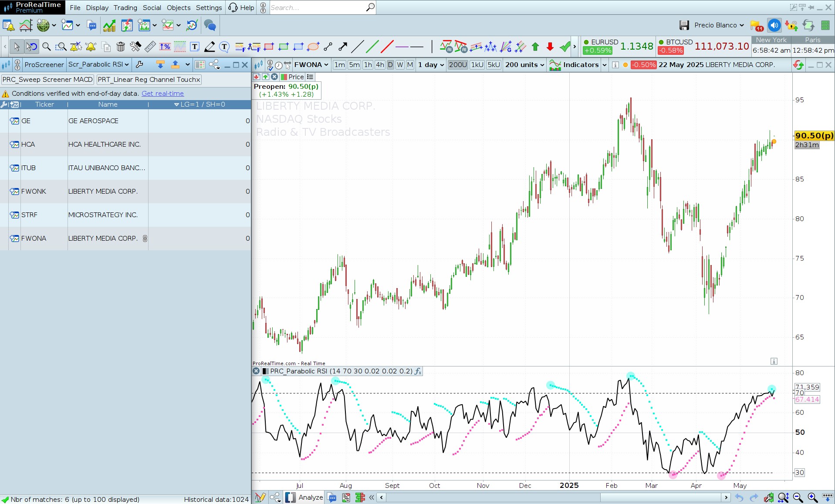Select the ruler measurement tool

pyautogui.click(x=150, y=47)
